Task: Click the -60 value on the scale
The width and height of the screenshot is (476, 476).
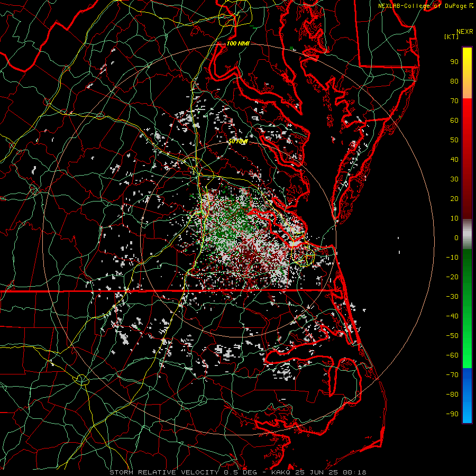Action: point(452,355)
